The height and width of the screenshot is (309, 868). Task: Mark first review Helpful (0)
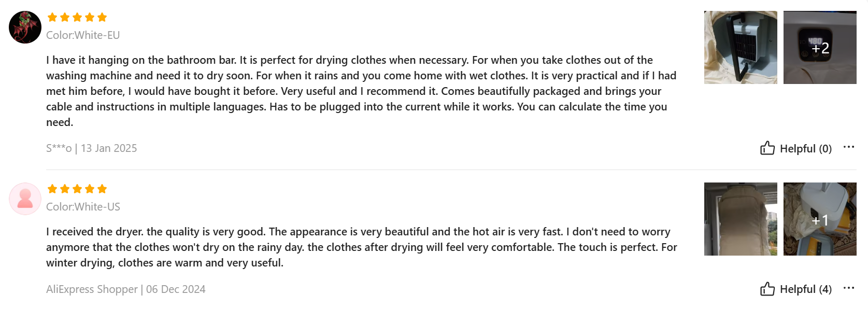(796, 148)
